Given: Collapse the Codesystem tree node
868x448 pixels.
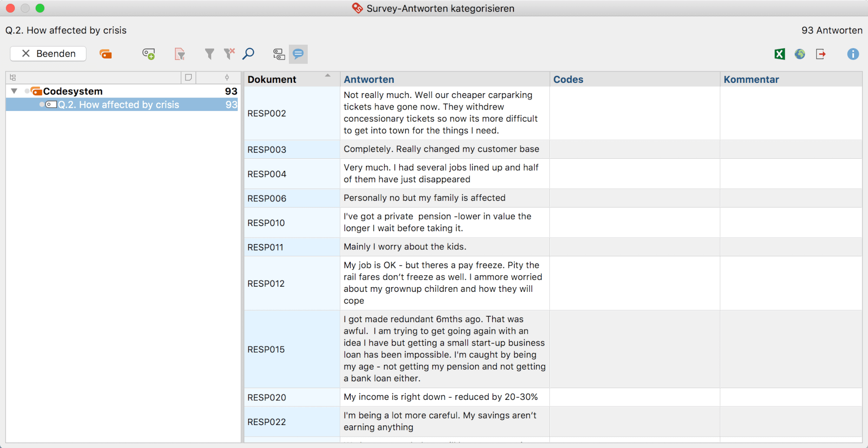Looking at the screenshot, I should pyautogui.click(x=14, y=91).
